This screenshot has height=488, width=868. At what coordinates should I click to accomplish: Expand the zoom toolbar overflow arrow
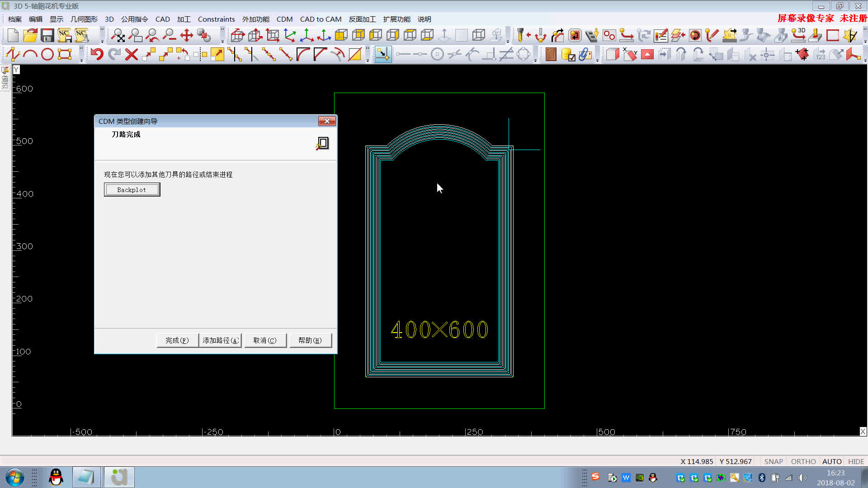222,41
